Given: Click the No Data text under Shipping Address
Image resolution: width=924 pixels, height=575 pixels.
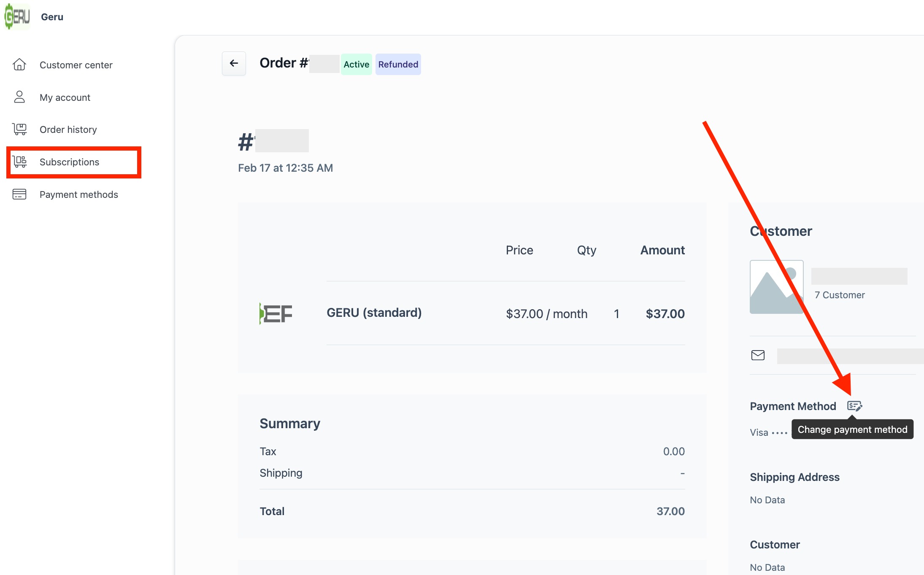Looking at the screenshot, I should tap(767, 500).
